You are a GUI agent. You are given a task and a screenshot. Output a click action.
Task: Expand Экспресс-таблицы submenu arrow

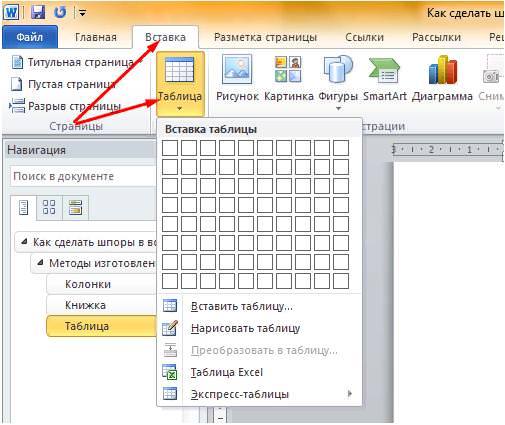[349, 394]
